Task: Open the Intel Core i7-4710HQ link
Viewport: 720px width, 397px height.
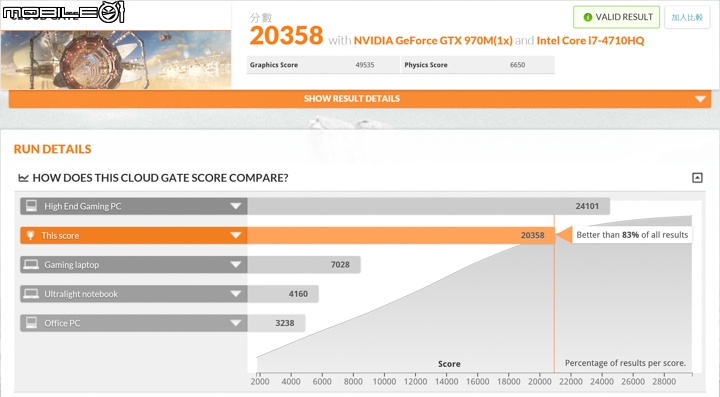Action: 590,40
